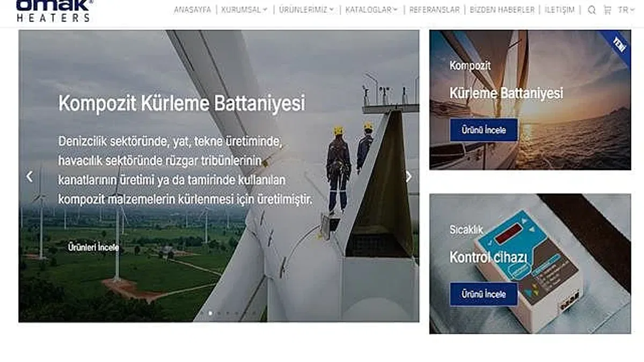Open BİZDEN HABERLER page
This screenshot has width=644, height=362.
[502, 10]
